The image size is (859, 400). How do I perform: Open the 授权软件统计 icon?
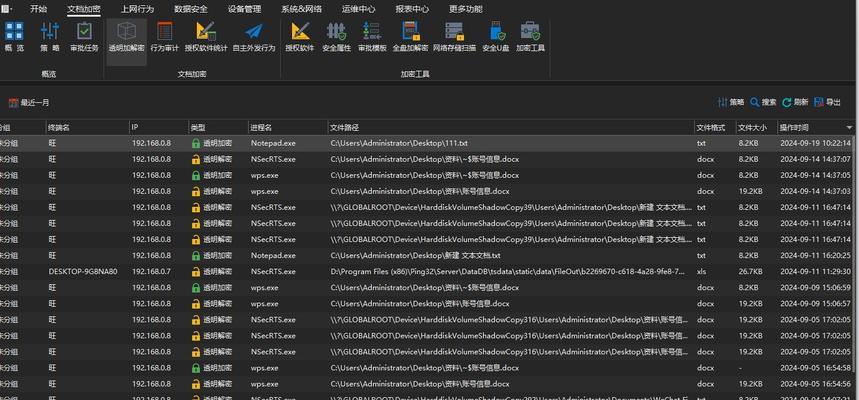click(x=206, y=31)
